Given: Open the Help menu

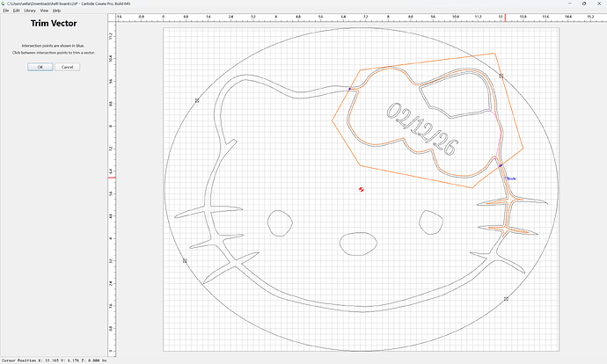Looking at the screenshot, I should tap(56, 11).
